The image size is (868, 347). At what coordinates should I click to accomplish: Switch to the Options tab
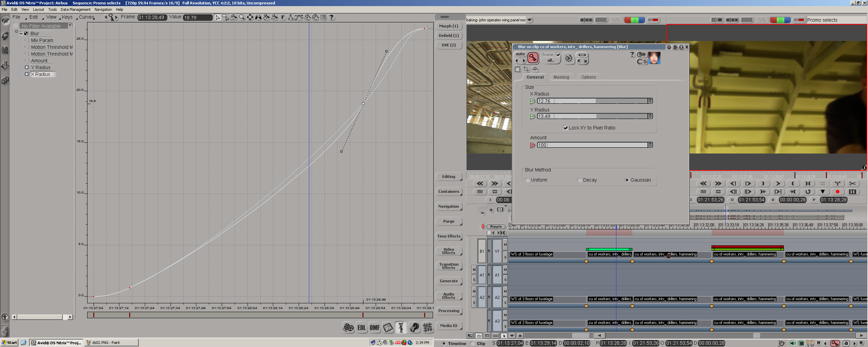[588, 77]
